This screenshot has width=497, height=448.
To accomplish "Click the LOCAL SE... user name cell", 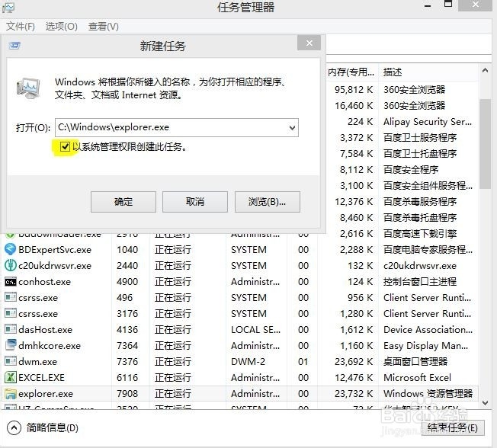I will point(255,329).
